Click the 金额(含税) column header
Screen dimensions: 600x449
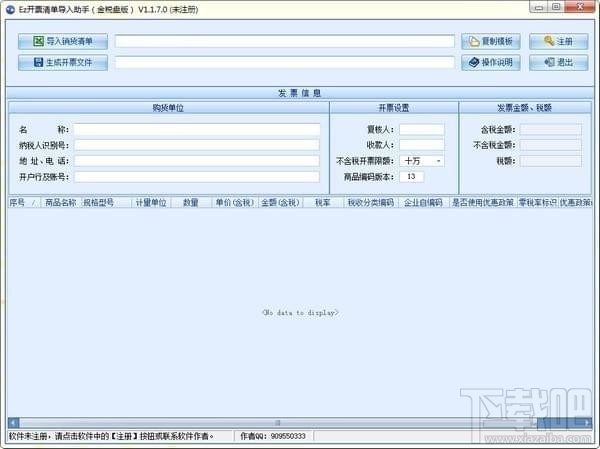(x=280, y=202)
